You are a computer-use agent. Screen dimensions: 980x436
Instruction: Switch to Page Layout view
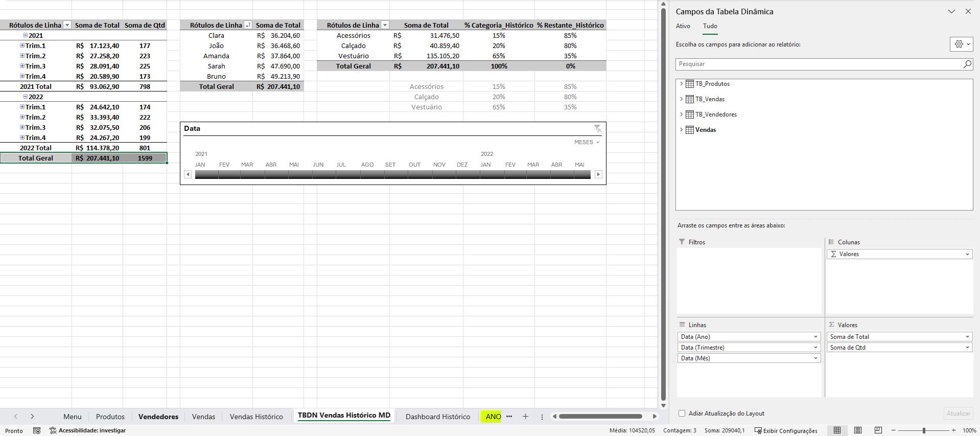[x=858, y=430]
